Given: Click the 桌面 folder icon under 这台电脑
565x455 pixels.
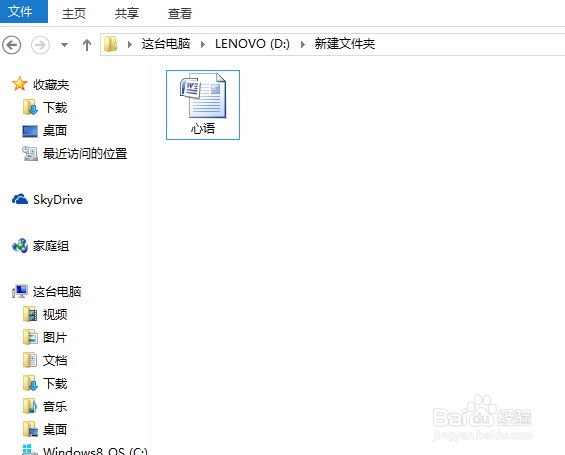Looking at the screenshot, I should click(30, 429).
